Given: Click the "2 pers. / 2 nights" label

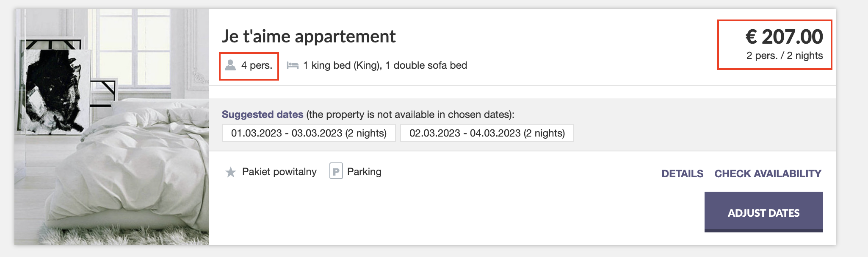Looking at the screenshot, I should click(x=784, y=56).
